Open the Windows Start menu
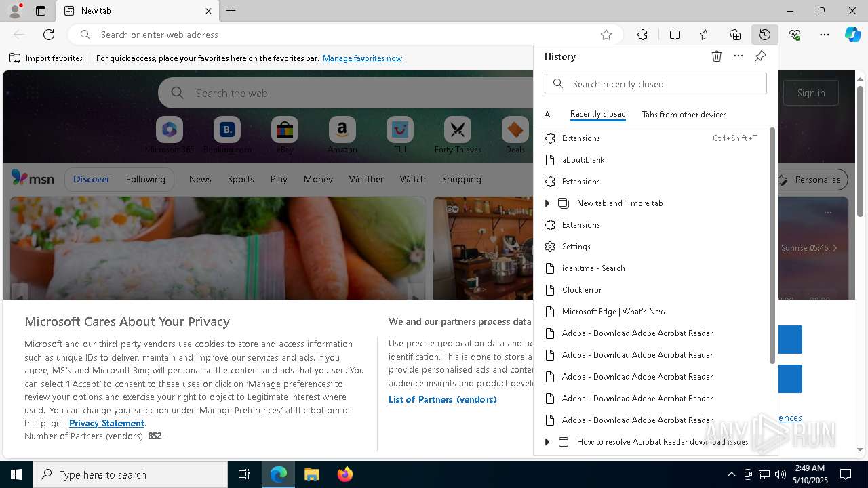The height and width of the screenshot is (488, 868). [x=16, y=474]
